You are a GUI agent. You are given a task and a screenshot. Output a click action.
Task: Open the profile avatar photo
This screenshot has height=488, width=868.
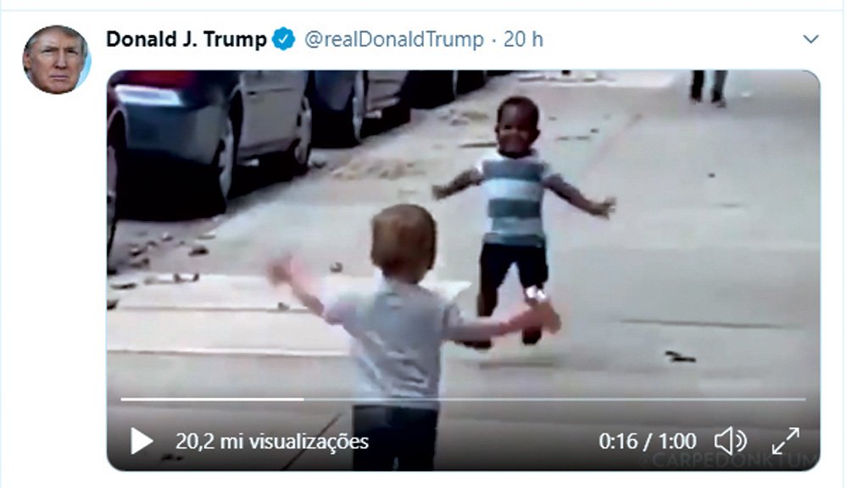point(56,59)
